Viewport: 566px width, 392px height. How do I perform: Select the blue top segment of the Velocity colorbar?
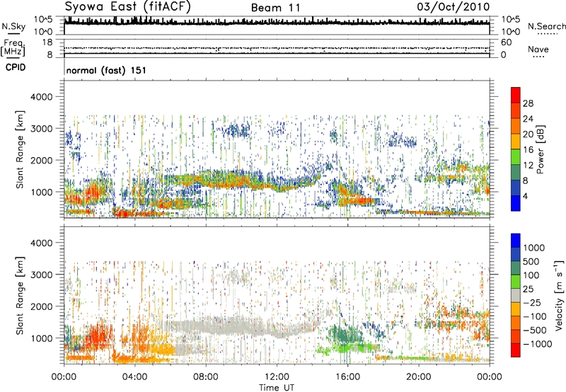(516, 241)
